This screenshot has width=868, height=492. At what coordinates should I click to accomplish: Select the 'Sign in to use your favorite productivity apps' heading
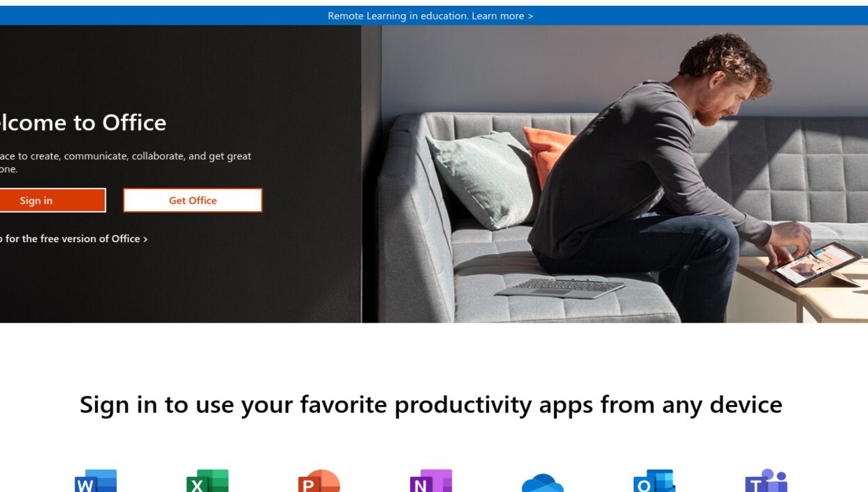[x=431, y=404]
